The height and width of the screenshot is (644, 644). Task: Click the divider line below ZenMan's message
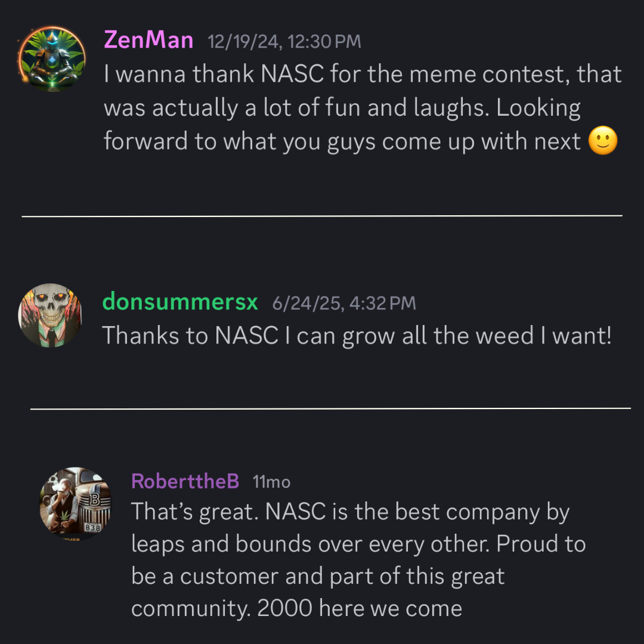(322, 216)
